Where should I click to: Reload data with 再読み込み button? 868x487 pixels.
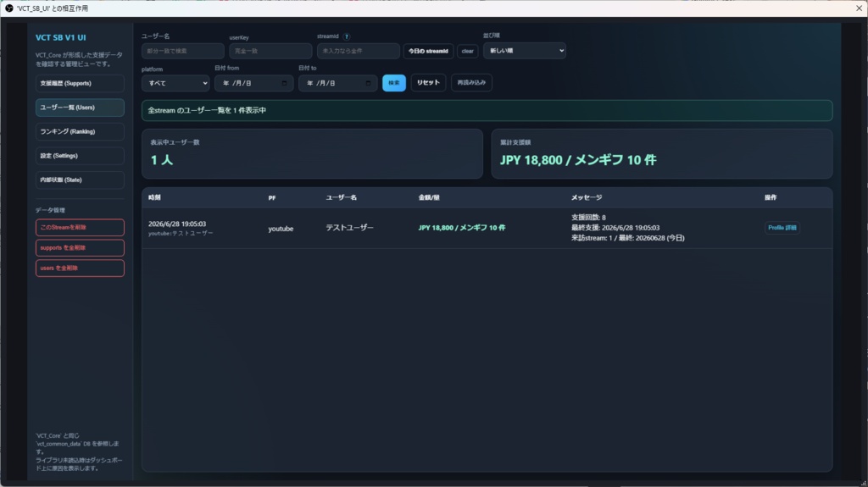coord(471,82)
